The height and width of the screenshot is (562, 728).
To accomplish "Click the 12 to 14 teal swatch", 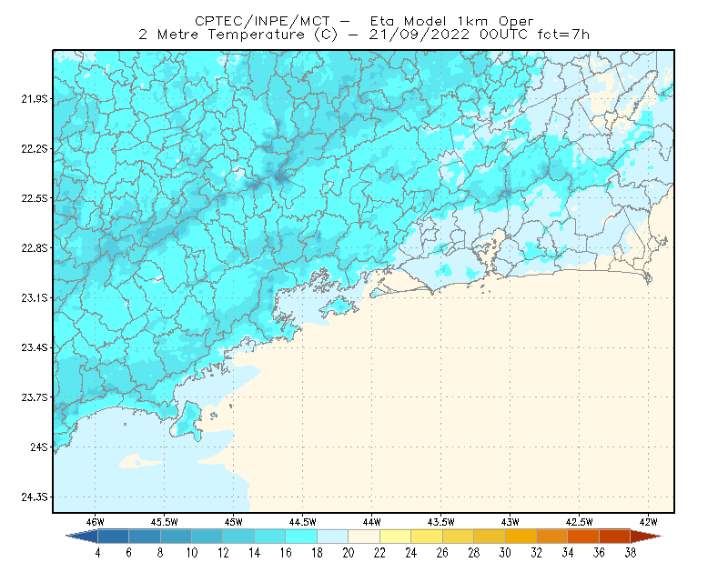I will click(x=238, y=537).
